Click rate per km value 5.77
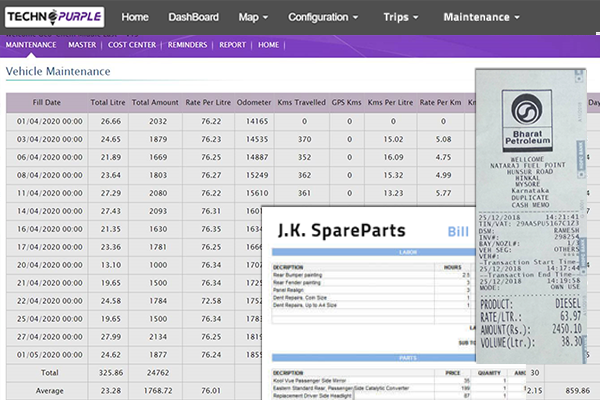600x400 pixels. (x=443, y=193)
